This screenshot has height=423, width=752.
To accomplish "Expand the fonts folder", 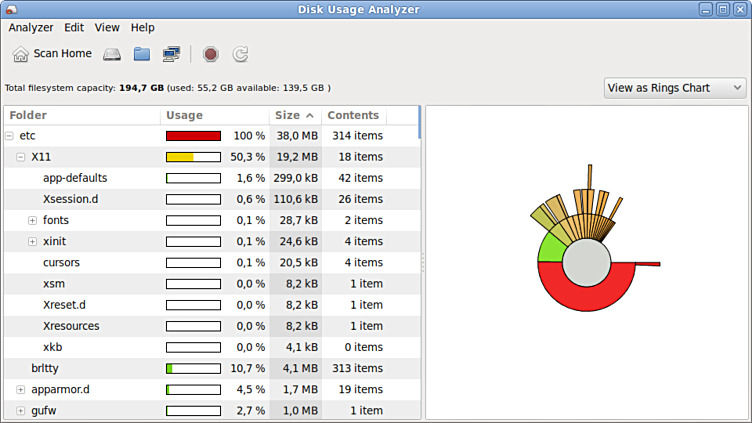I will click(32, 220).
